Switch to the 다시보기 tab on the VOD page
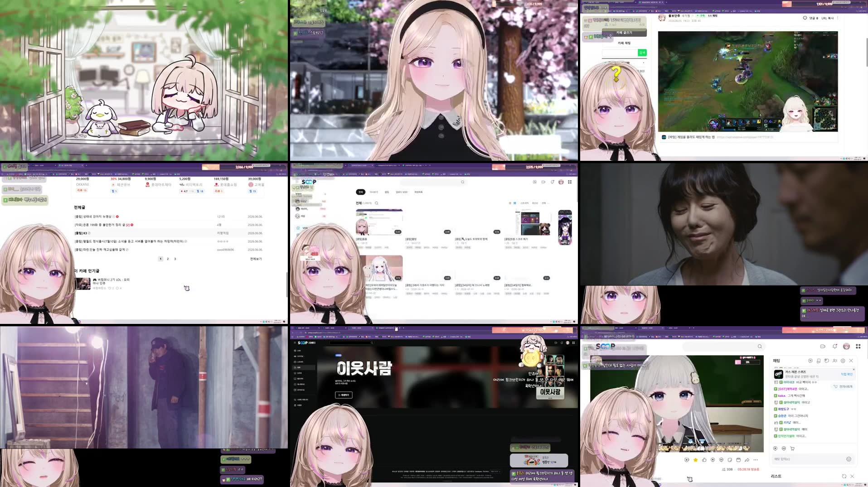The width and height of the screenshot is (868, 487). click(373, 192)
